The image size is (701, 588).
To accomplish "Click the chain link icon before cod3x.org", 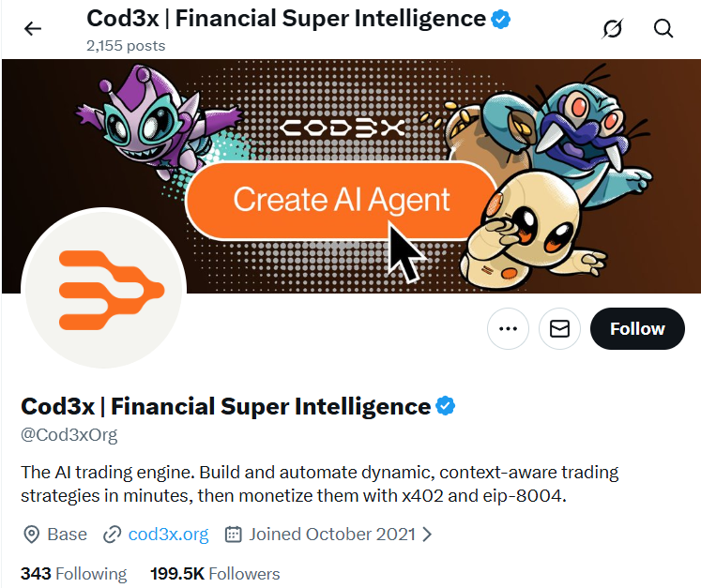I will tap(113, 535).
